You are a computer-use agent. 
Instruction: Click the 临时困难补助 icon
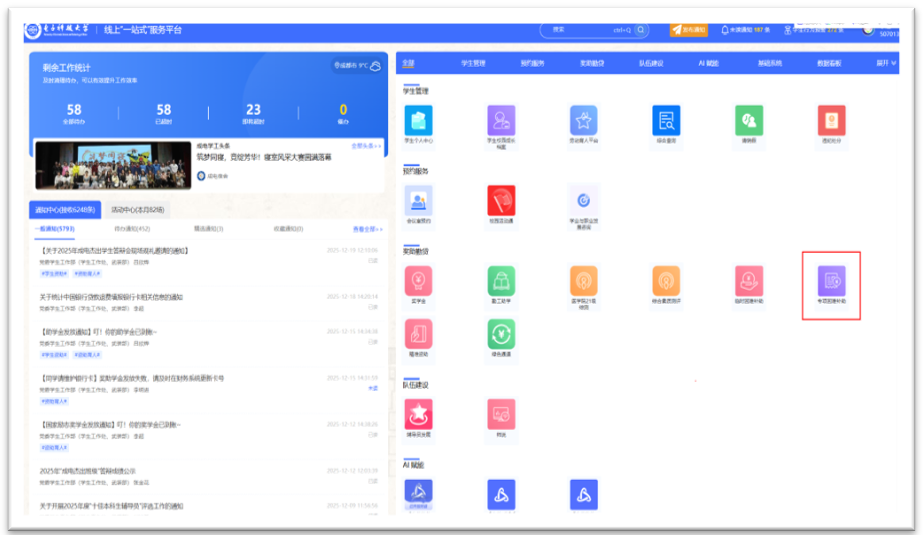pyautogui.click(x=749, y=282)
